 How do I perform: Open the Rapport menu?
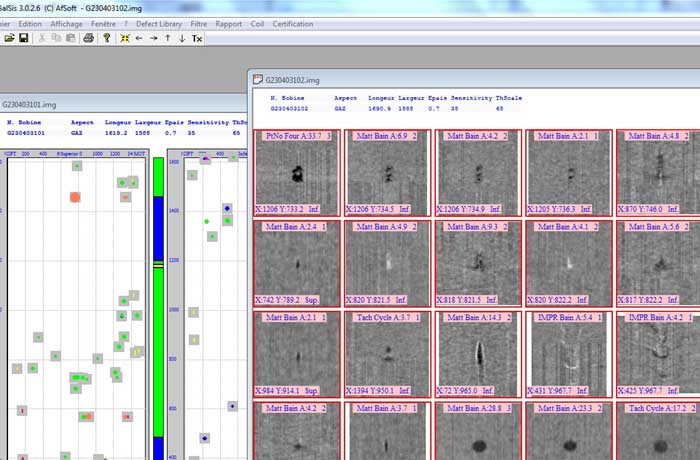click(x=229, y=24)
